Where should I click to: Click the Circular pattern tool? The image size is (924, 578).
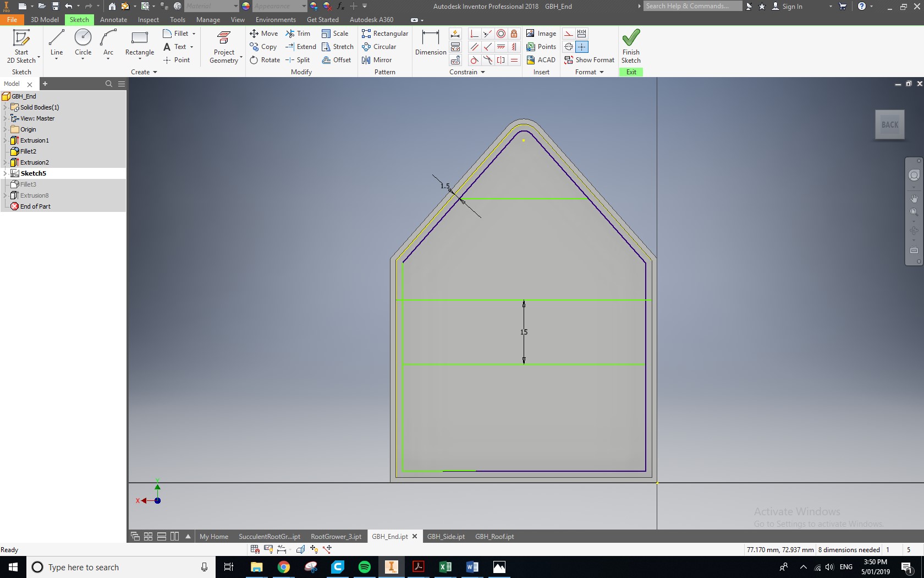[x=379, y=47]
